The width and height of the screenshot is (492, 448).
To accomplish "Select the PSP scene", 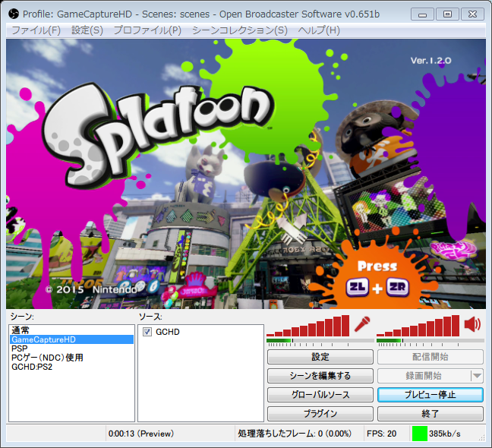I will point(71,349).
